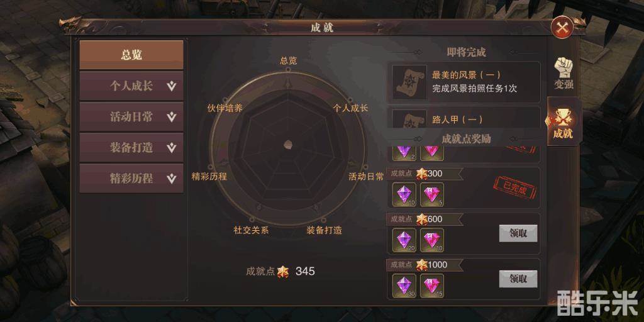This screenshot has height=322, width=644.
Task: Expand the 个人成长 category chevron
Action: tap(172, 86)
